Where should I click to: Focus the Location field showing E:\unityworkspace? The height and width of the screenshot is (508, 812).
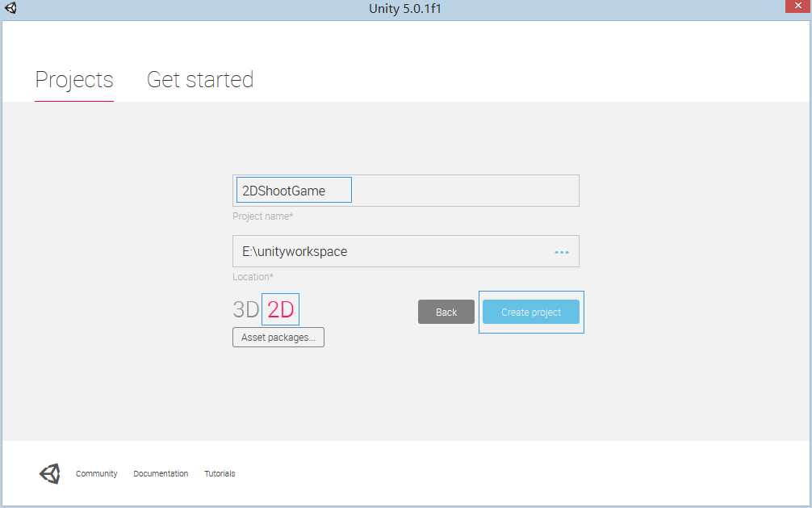(x=406, y=251)
